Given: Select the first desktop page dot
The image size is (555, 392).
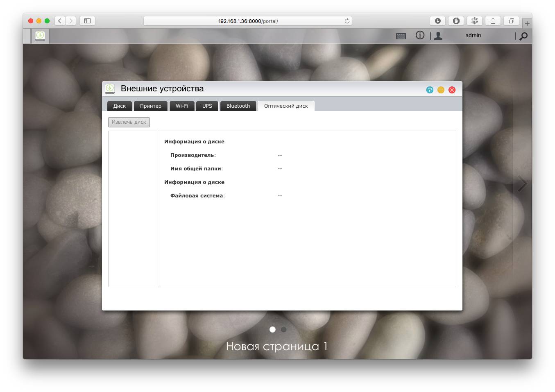Looking at the screenshot, I should [x=272, y=329].
